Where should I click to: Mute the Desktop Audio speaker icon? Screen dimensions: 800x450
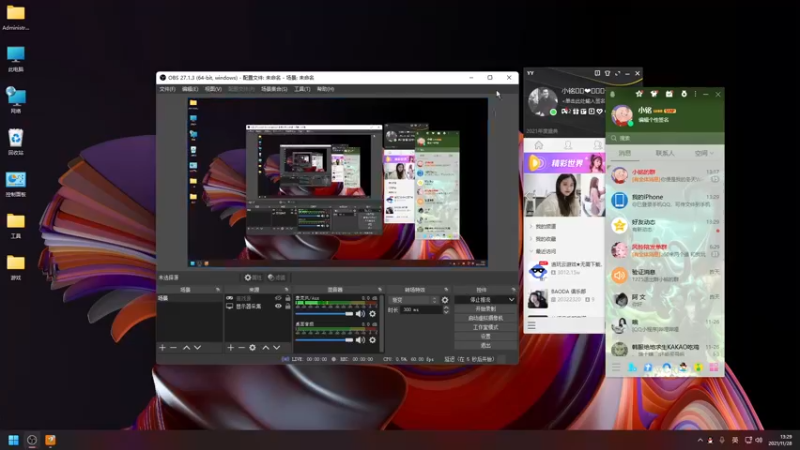[x=360, y=340]
